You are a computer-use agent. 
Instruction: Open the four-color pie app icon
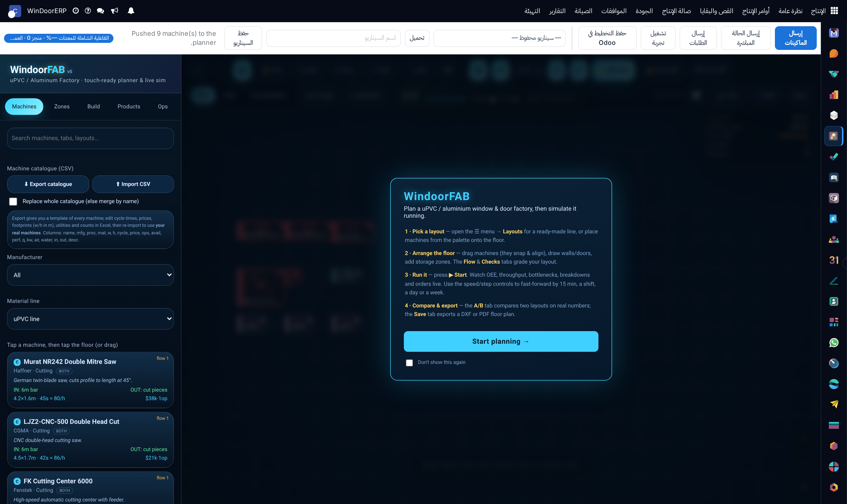(834, 467)
